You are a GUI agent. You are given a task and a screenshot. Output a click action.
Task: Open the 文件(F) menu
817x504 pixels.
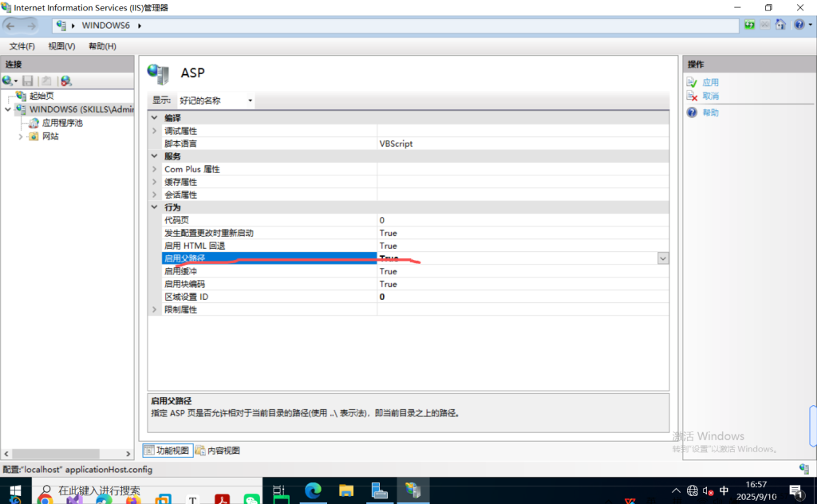click(x=23, y=46)
